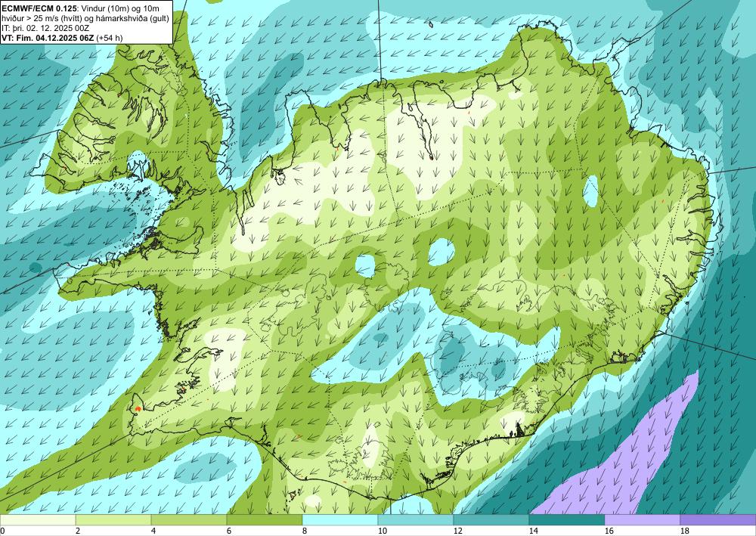Click the 2–4 m/s light green scale segment

click(113, 520)
